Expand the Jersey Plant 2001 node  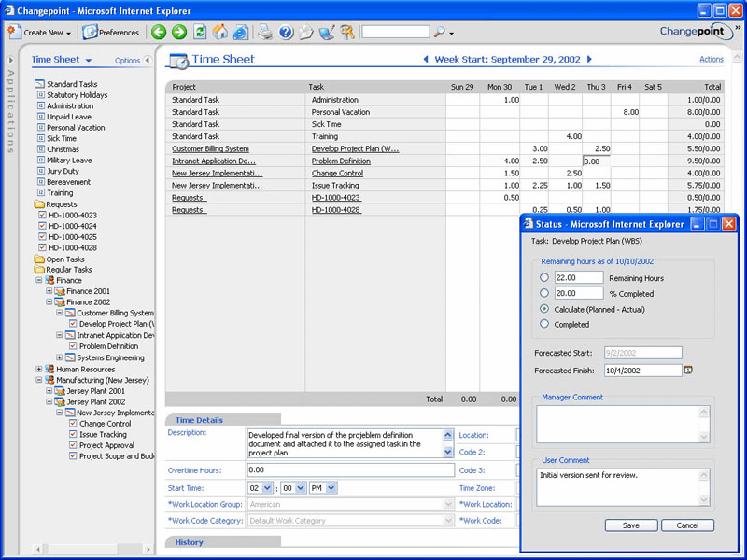[49, 390]
